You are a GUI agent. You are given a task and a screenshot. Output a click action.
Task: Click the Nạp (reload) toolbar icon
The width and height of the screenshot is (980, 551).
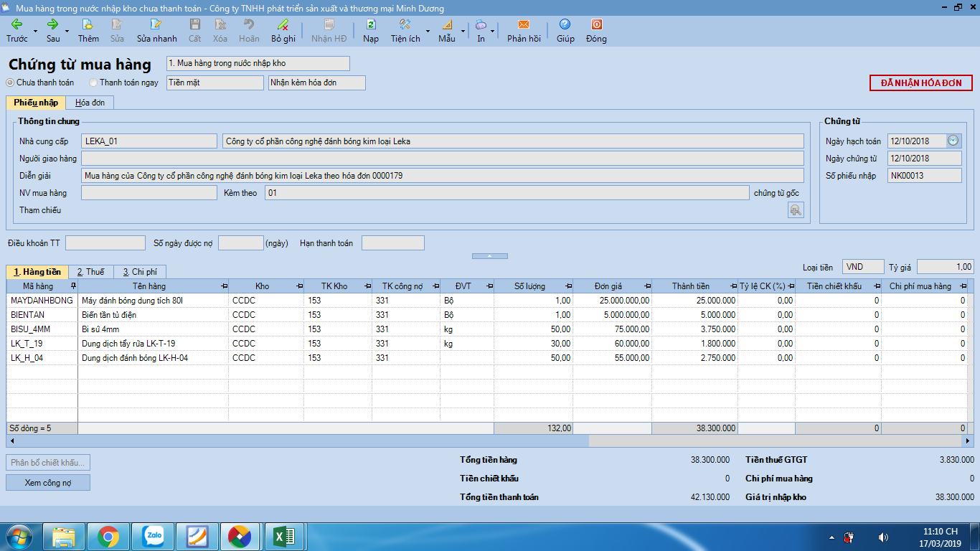[x=370, y=25]
